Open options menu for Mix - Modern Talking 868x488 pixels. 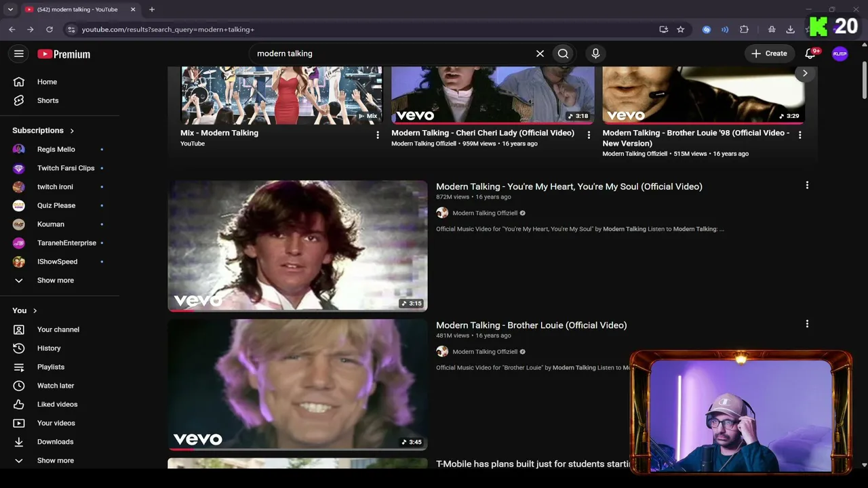click(378, 136)
